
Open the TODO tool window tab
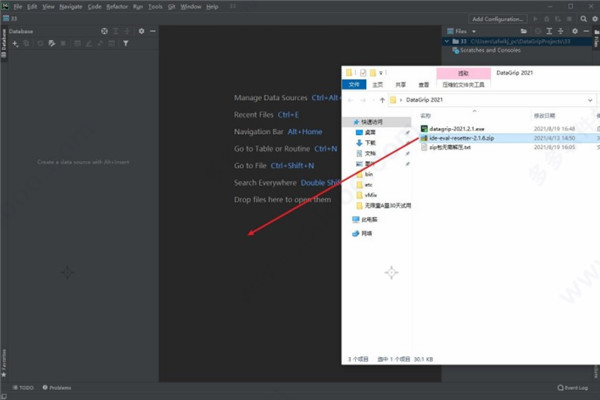coord(23,388)
